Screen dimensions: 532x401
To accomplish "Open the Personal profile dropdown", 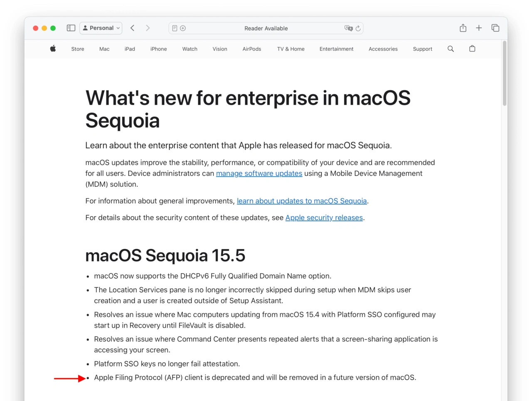I will pos(101,28).
